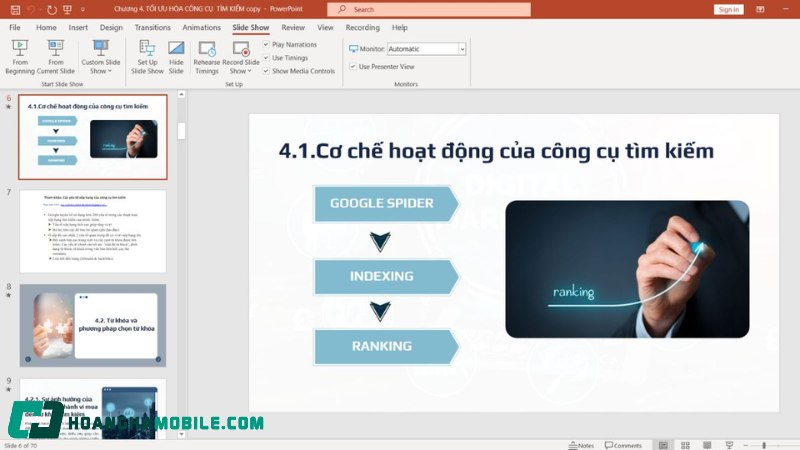Start slide show From Beginning
800x450 pixels.
pos(20,57)
